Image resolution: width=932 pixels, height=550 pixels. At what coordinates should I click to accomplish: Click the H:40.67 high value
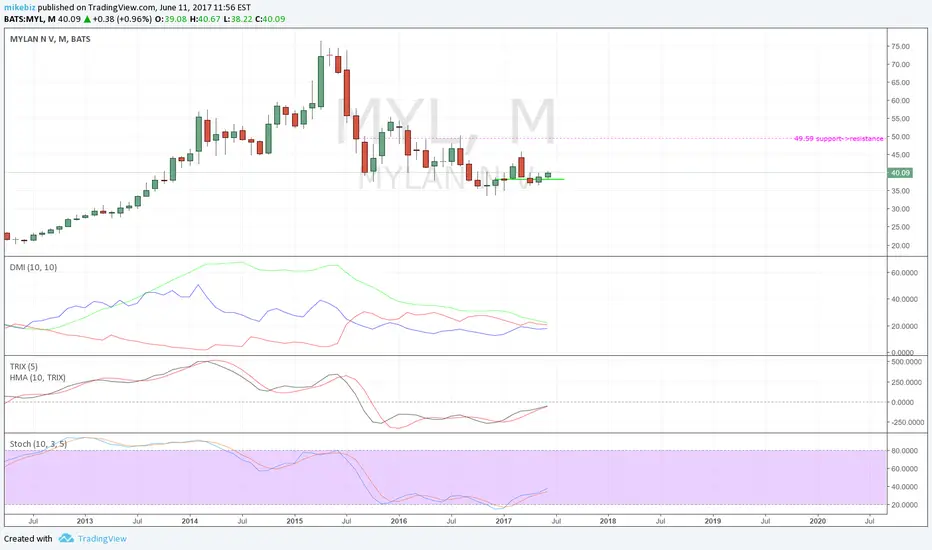204,19
